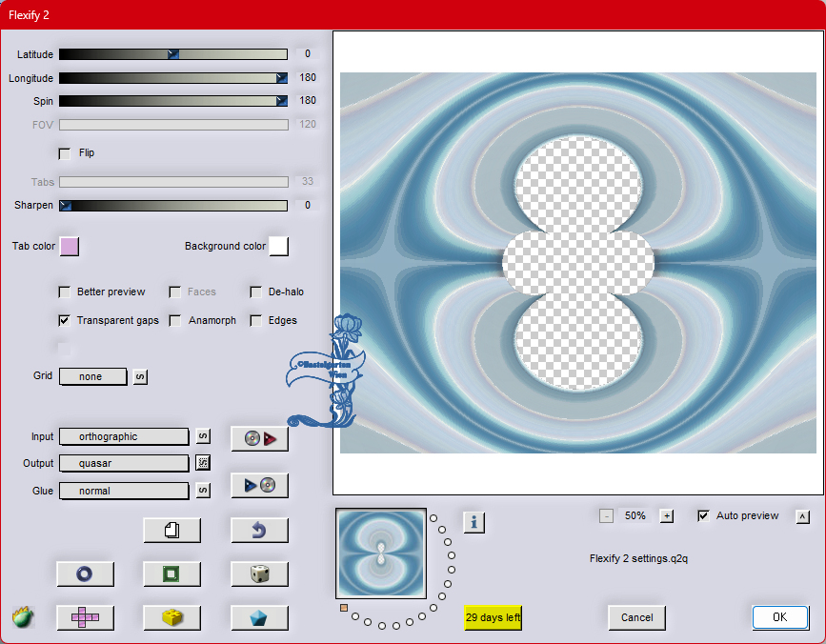Toggle the Auto preview checkbox
Viewport: 826px width, 644px height.
click(x=704, y=516)
